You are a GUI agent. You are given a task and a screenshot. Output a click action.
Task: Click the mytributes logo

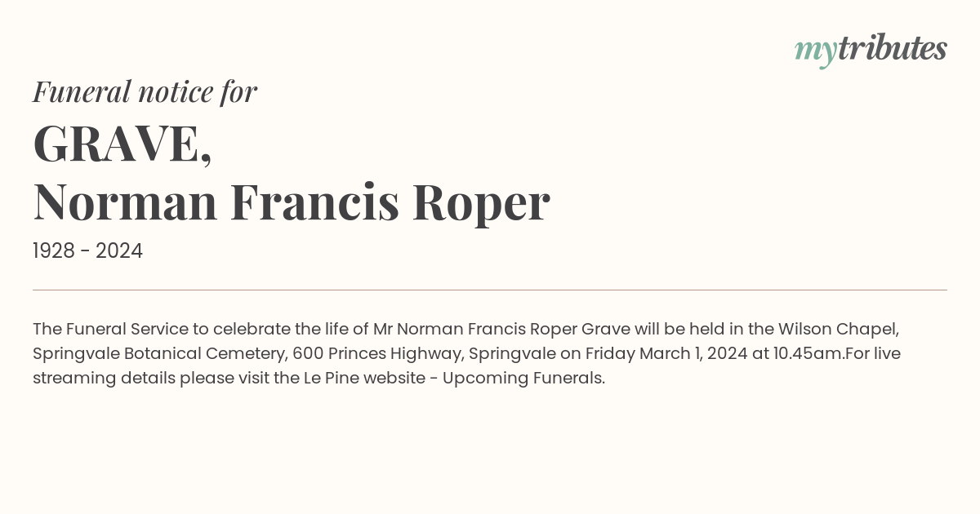pos(871,51)
